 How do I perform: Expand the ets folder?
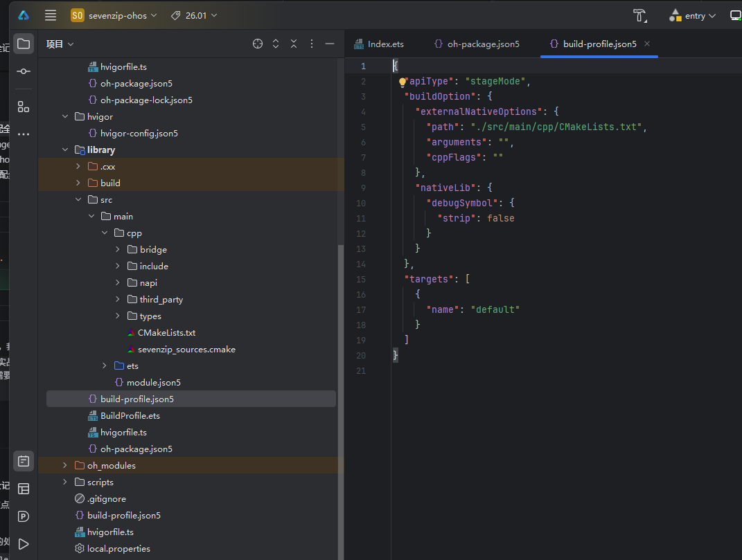pos(105,365)
